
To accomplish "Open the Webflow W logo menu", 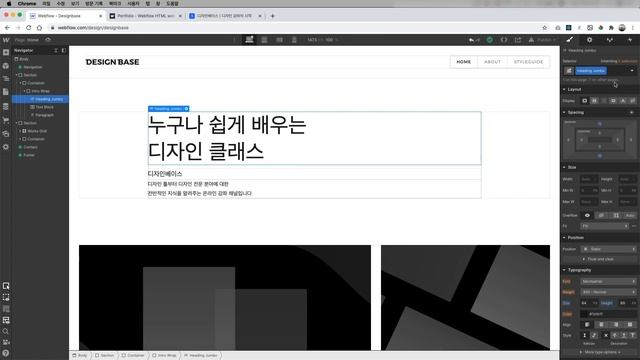I will click(x=6, y=40).
